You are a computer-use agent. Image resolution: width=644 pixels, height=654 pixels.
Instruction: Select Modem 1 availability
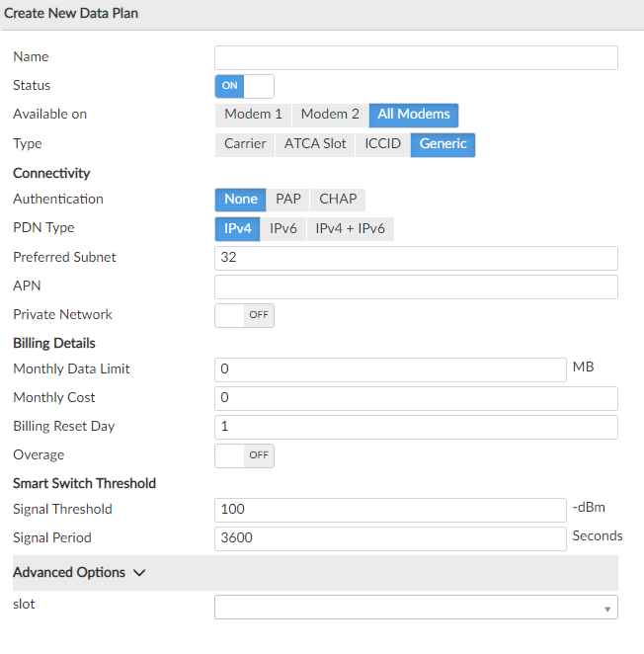pyautogui.click(x=253, y=115)
